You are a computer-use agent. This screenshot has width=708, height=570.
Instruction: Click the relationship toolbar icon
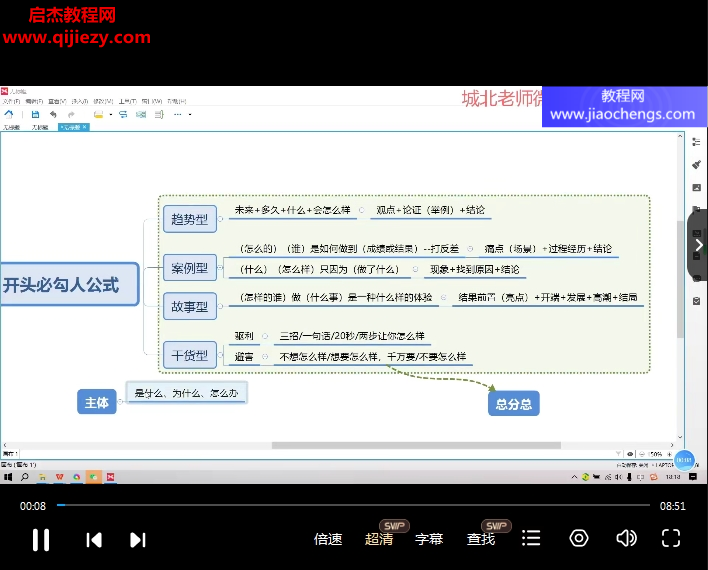tap(123, 114)
